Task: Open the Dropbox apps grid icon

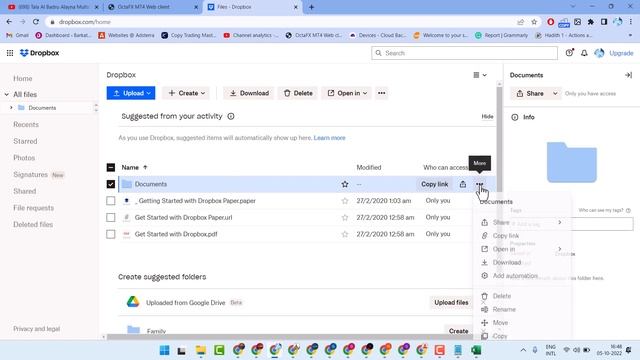Action: 10,53
